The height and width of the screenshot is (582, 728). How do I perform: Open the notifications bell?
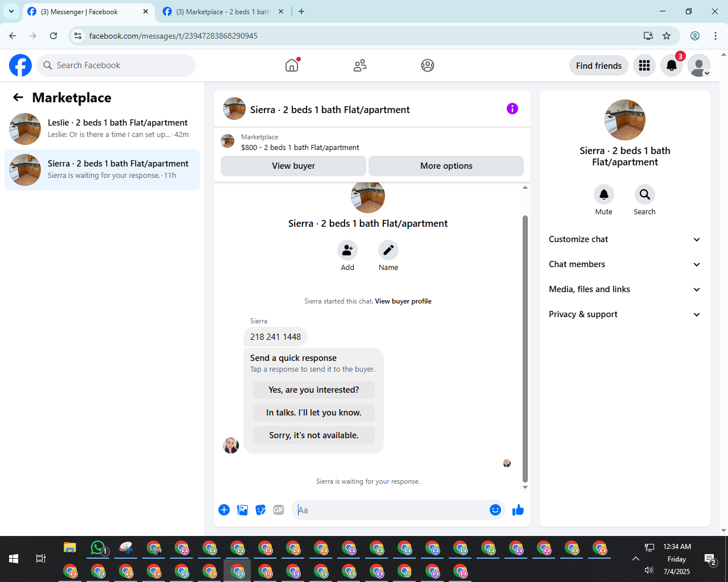pos(672,65)
